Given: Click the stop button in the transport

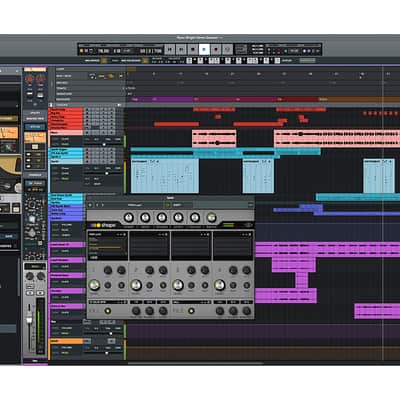Looking at the screenshot, I should click(193, 50).
